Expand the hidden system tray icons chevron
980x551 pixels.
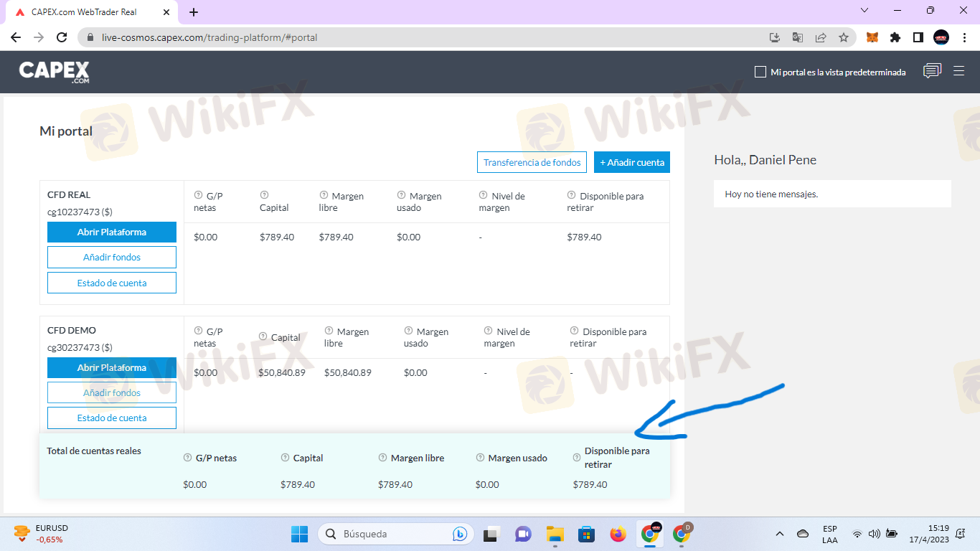(780, 534)
